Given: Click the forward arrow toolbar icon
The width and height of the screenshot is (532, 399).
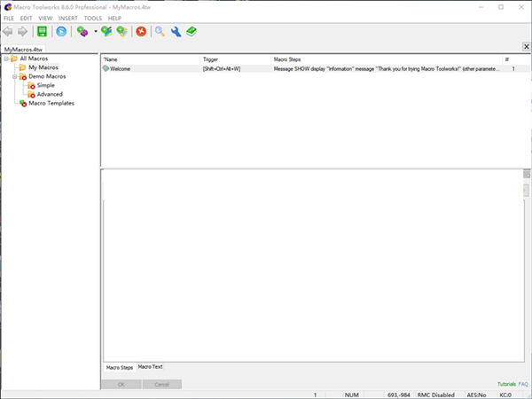Looking at the screenshot, I should (x=22, y=32).
